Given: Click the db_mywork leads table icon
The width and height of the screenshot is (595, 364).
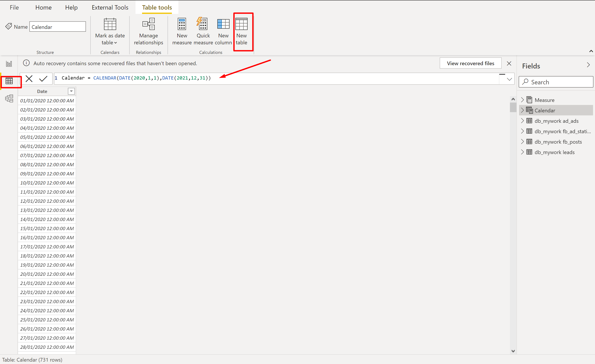Looking at the screenshot, I should (x=529, y=152).
